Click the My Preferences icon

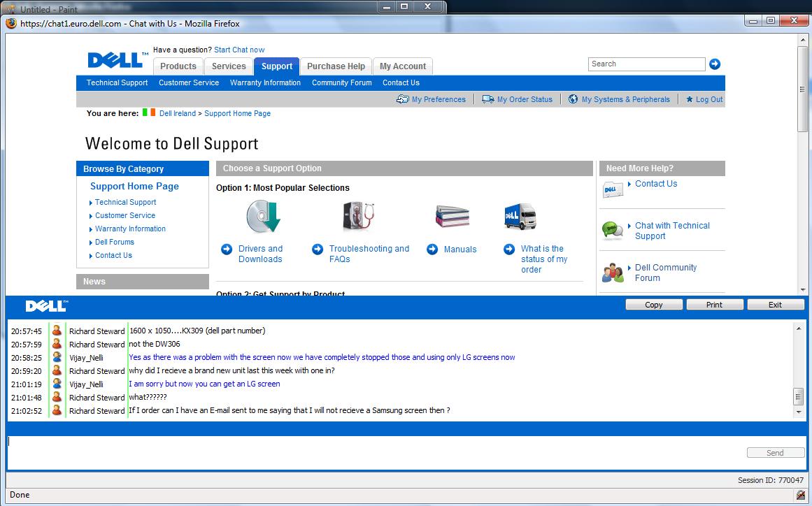tap(402, 99)
